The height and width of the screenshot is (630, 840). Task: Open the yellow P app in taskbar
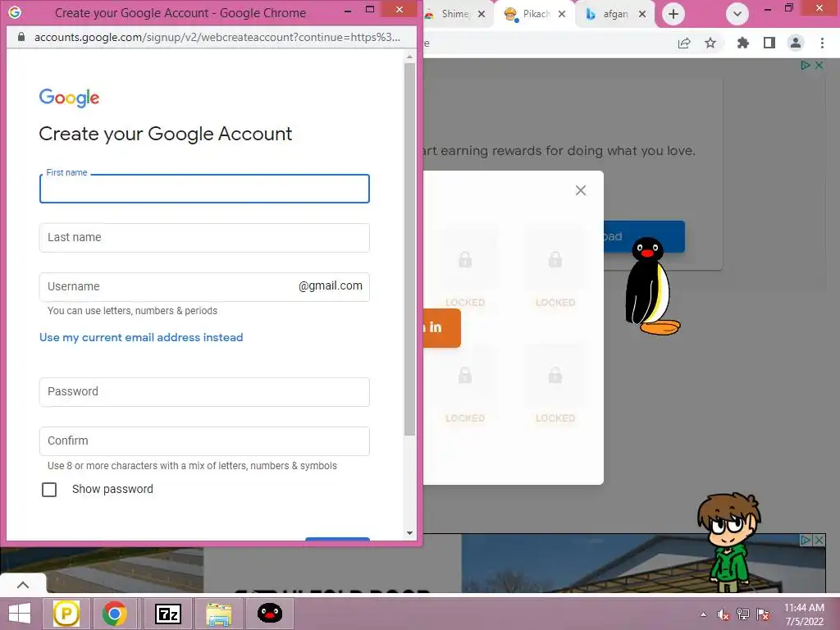point(66,614)
